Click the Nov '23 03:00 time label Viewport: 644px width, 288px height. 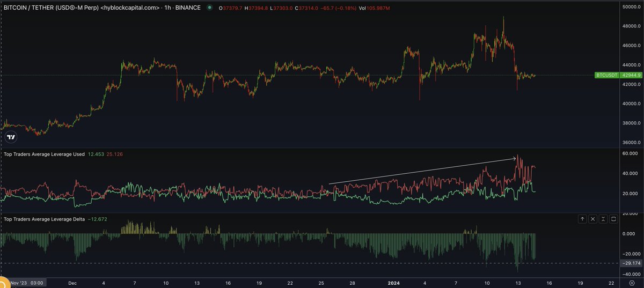click(x=26, y=282)
